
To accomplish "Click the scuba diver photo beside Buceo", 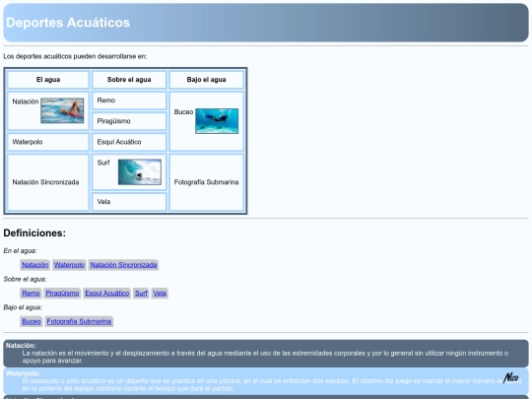I will [x=217, y=121].
